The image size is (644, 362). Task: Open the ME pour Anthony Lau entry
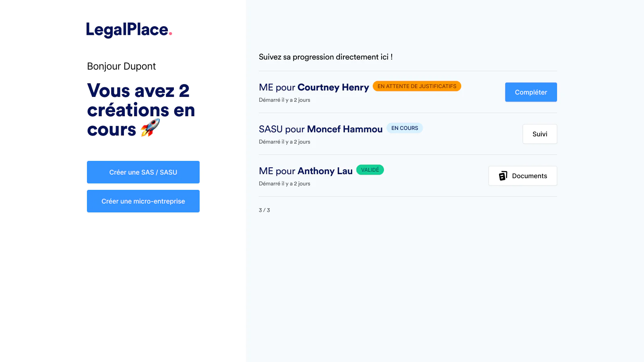tap(305, 171)
